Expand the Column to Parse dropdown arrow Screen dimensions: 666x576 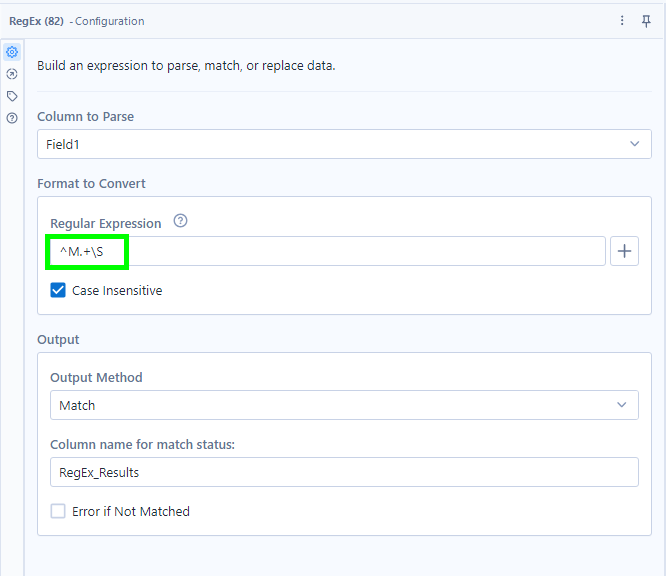point(634,144)
